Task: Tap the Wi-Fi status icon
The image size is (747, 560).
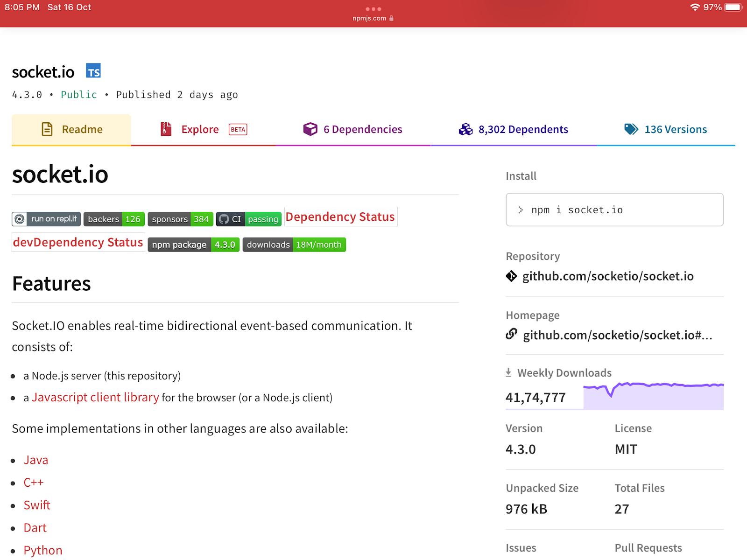Action: [695, 7]
